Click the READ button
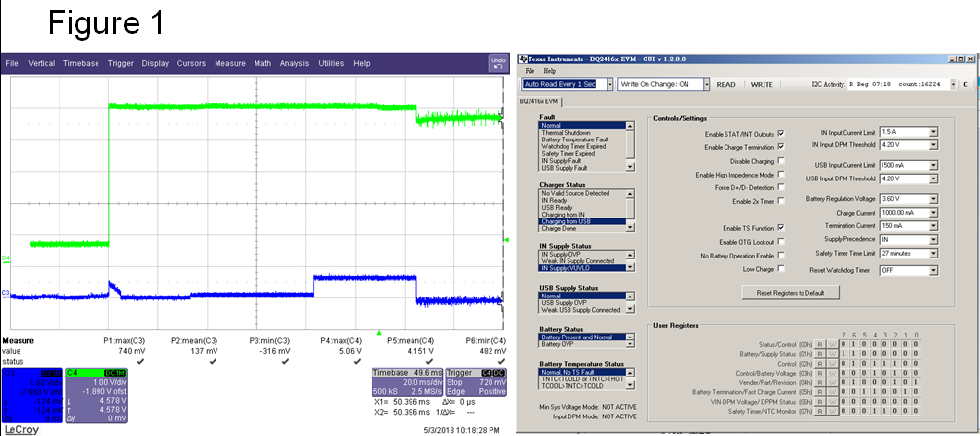 (x=725, y=85)
